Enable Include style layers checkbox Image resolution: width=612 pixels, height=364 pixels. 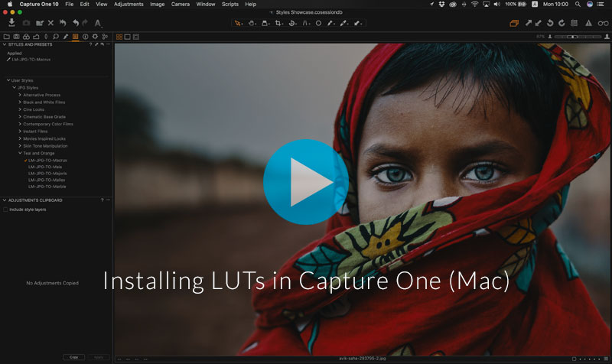click(6, 209)
